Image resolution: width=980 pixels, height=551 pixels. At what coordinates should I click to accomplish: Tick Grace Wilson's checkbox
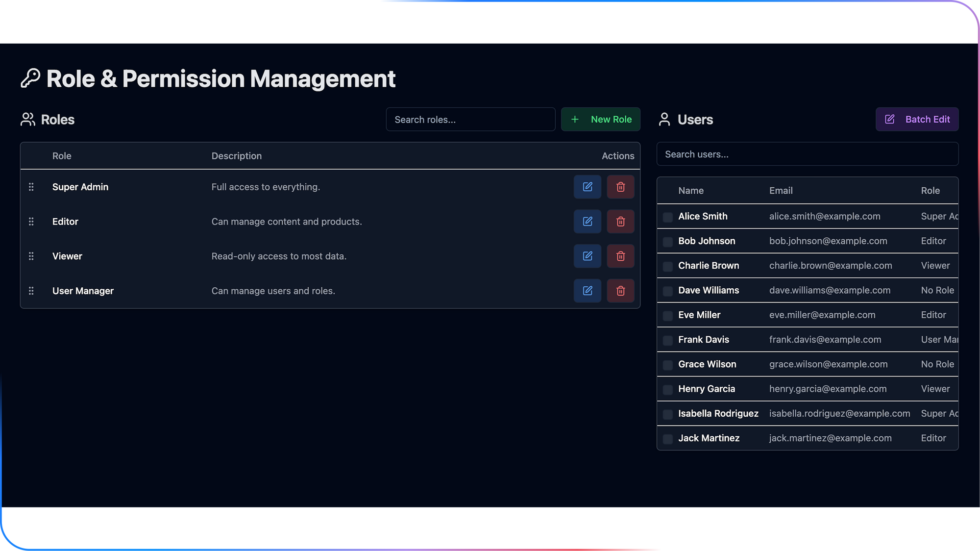pos(667,365)
